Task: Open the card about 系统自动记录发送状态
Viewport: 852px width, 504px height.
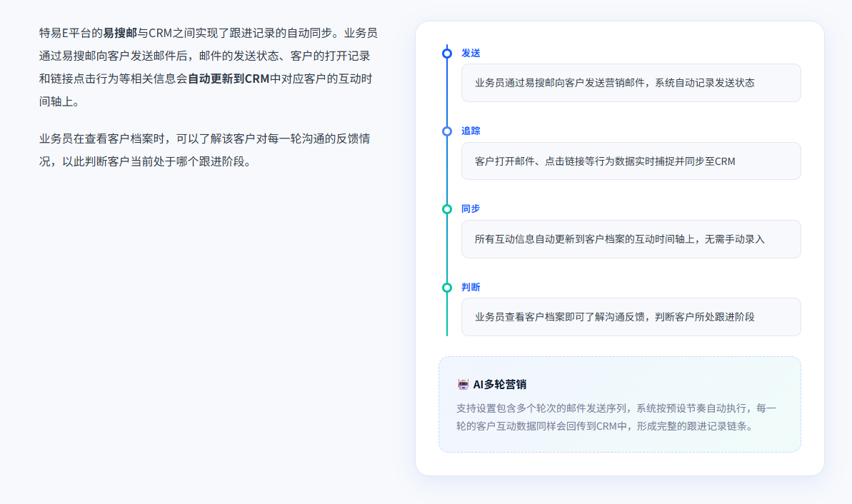Action: click(x=631, y=83)
